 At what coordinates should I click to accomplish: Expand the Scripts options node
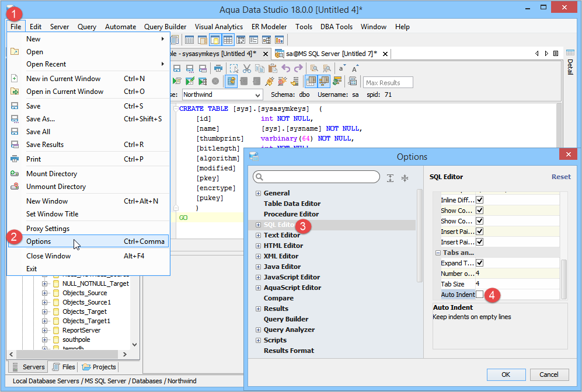[258, 340]
